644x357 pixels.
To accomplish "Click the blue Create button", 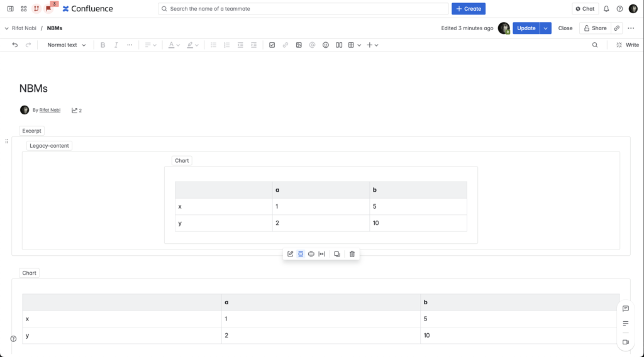I will click(x=469, y=9).
